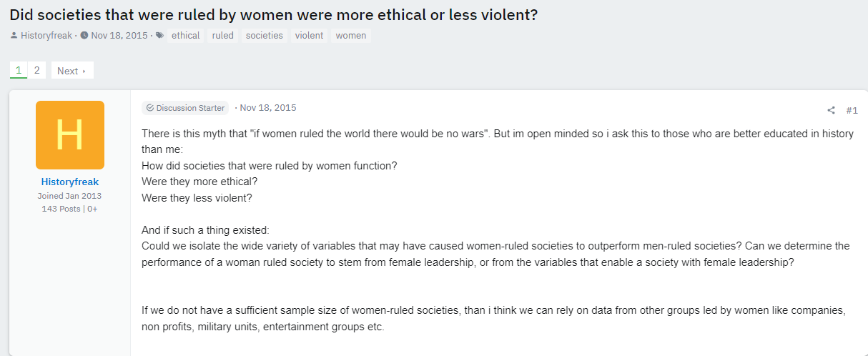
Task: Click the Historyfreak orange avatar
Action: pos(70,135)
